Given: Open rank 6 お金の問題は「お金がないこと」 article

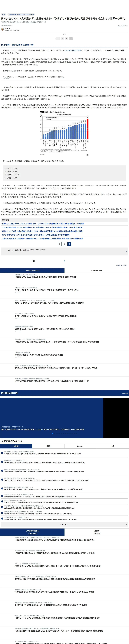Looking at the screenshot, I should pyautogui.click(x=40, y=497).
